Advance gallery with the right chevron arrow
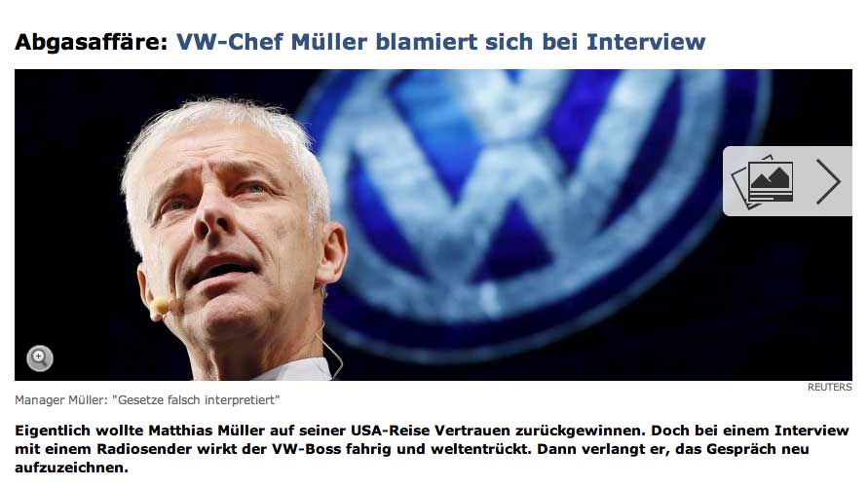 pos(828,181)
